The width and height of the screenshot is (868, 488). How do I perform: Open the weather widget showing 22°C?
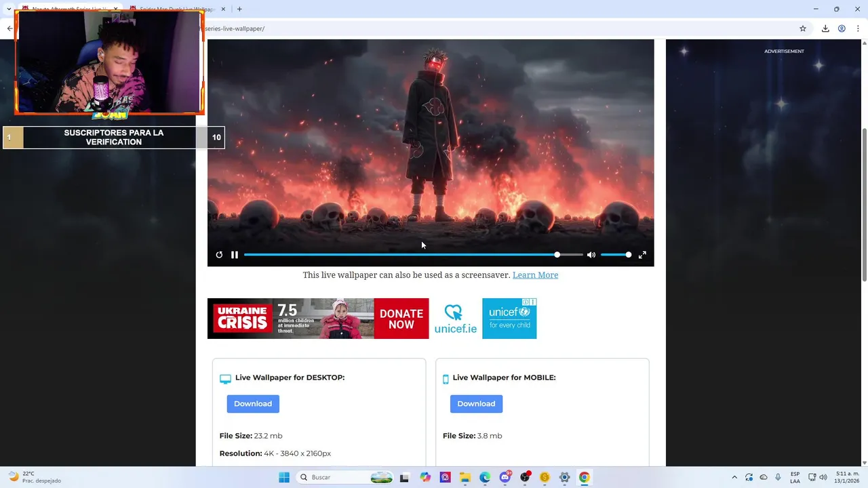pyautogui.click(x=34, y=477)
